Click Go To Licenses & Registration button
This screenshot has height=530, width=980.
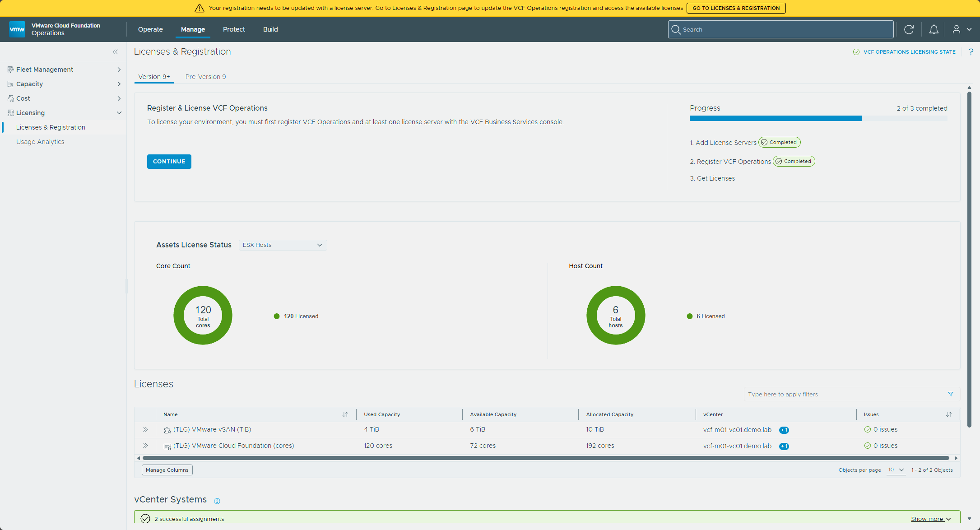(736, 8)
